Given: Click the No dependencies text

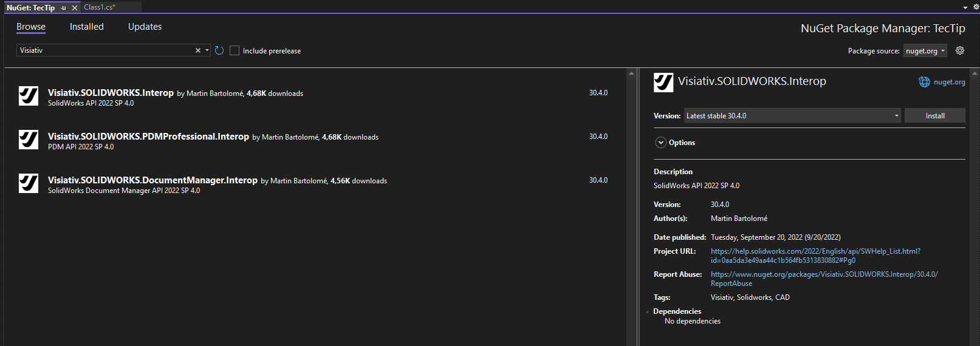Looking at the screenshot, I should pyautogui.click(x=693, y=321).
